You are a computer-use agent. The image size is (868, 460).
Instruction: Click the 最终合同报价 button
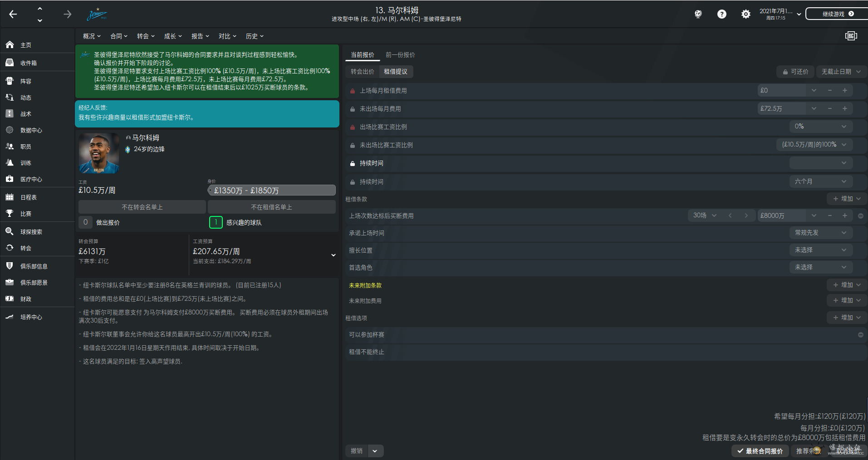click(760, 451)
